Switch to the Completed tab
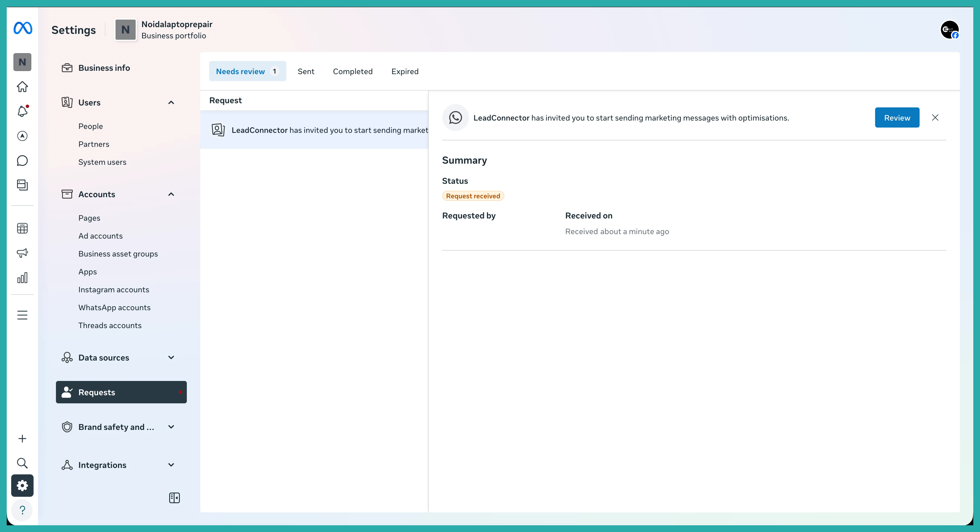 coord(353,71)
